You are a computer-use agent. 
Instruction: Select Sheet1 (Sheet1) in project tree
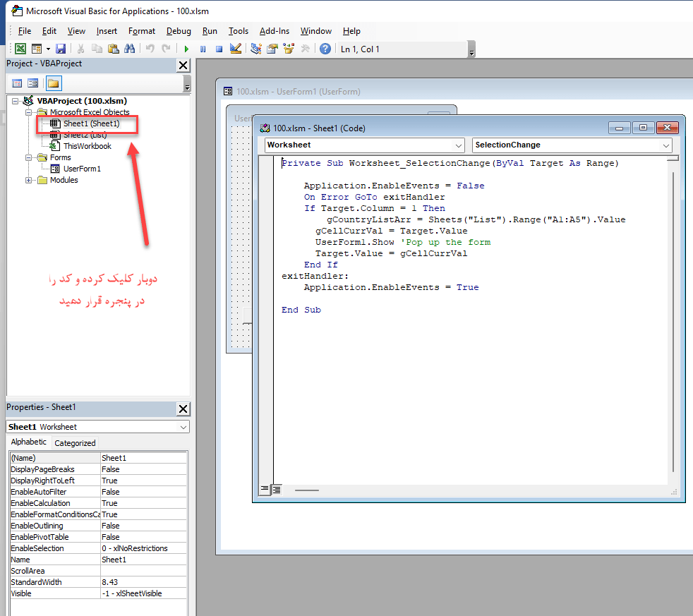coord(91,123)
